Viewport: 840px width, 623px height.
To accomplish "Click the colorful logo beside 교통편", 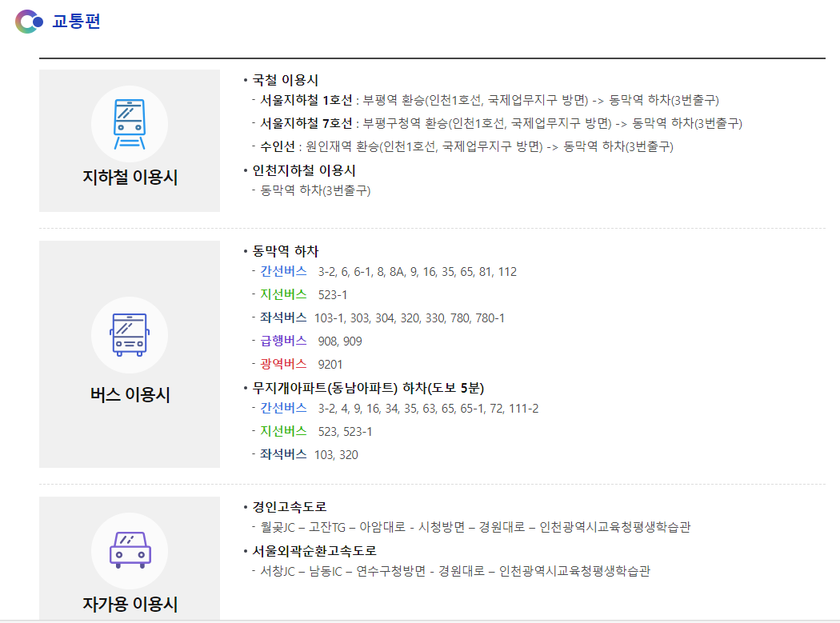I will pos(30,22).
